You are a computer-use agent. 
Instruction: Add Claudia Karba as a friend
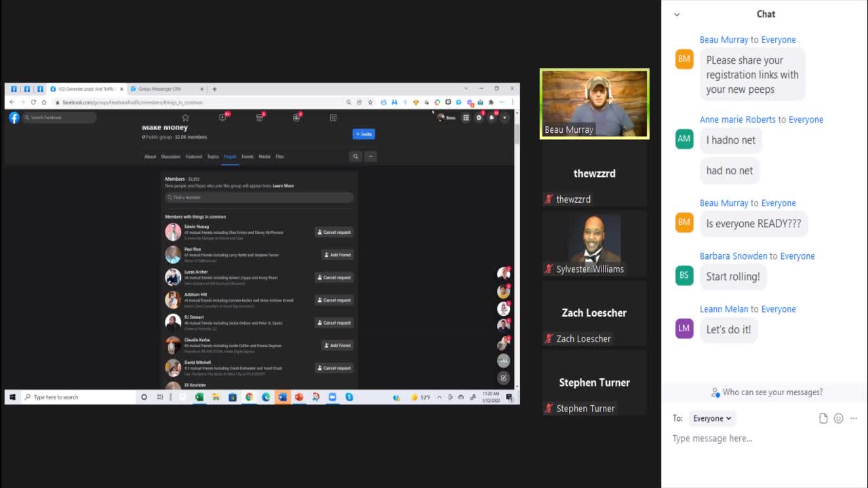(338, 345)
